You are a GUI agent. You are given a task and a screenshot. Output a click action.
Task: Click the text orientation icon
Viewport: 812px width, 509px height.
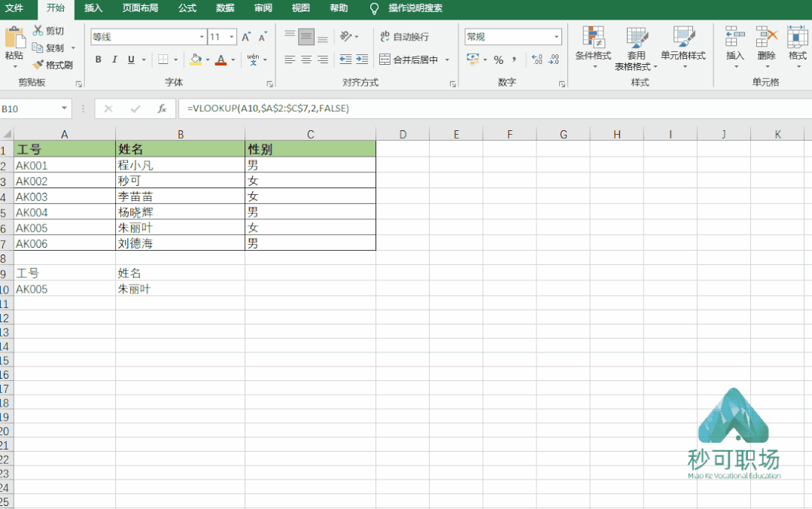click(x=346, y=36)
